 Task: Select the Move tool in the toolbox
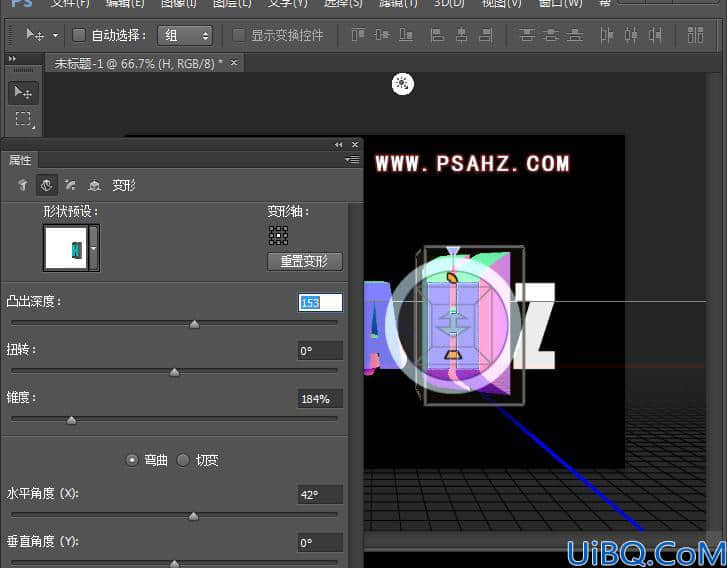coord(23,93)
